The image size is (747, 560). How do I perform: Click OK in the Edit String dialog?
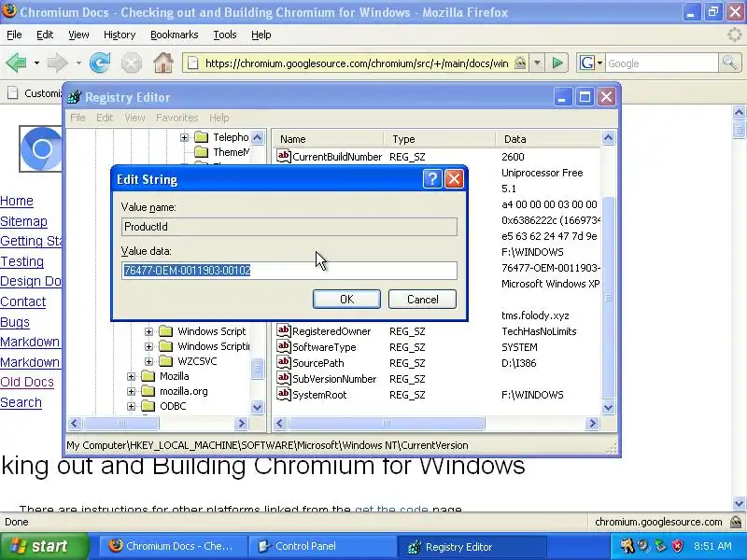pos(346,299)
